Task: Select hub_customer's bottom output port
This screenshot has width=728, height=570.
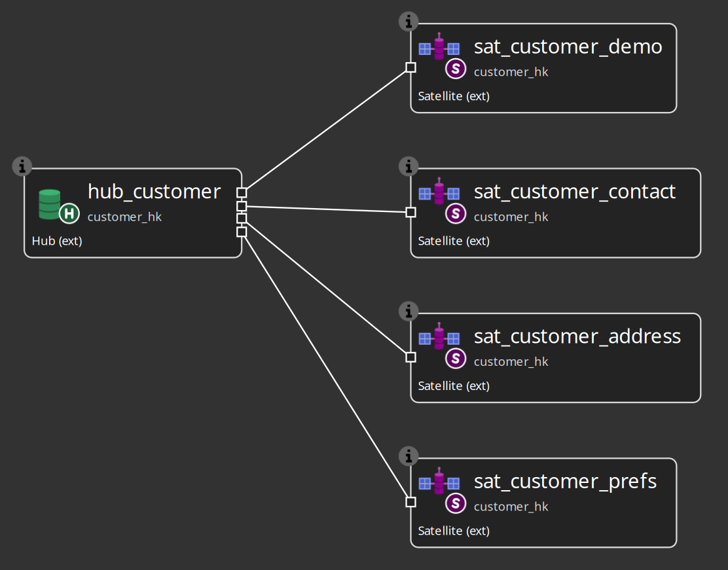Action: [242, 232]
